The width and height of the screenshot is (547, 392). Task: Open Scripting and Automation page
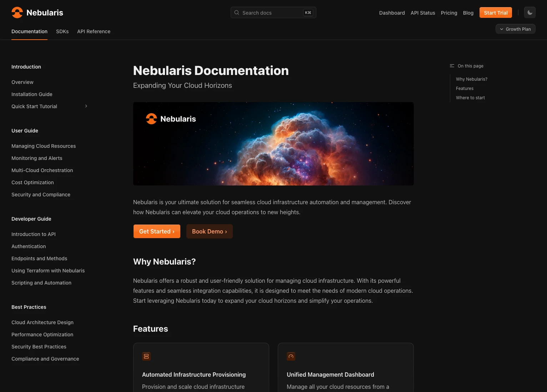pyautogui.click(x=41, y=283)
